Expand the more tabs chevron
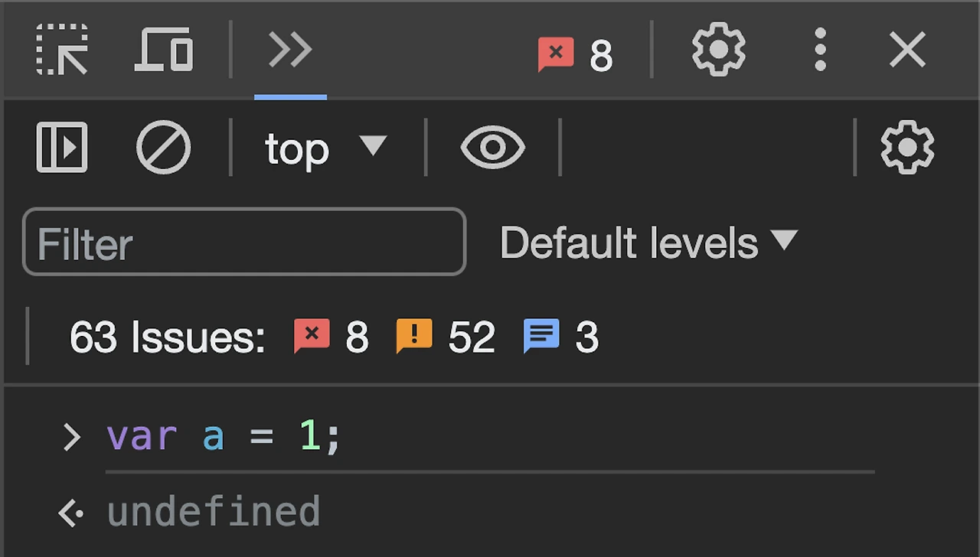This screenshot has height=557, width=980. click(290, 50)
